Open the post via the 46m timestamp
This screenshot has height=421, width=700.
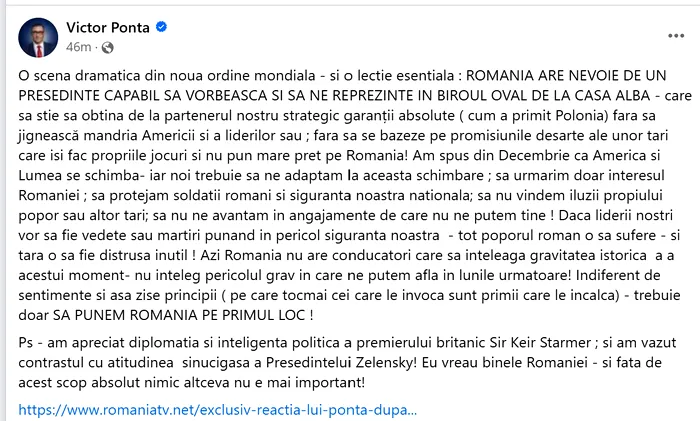78,46
